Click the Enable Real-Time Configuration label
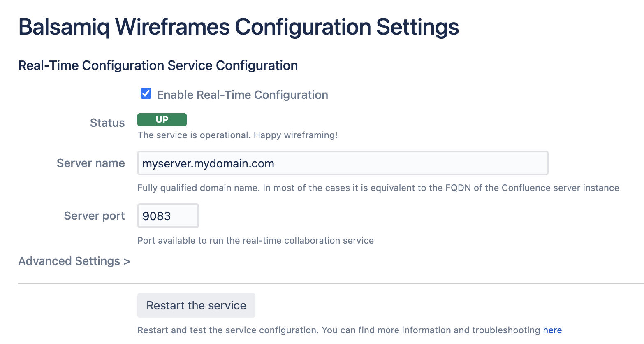Image resolution: width=644 pixels, height=344 pixels. click(x=243, y=95)
